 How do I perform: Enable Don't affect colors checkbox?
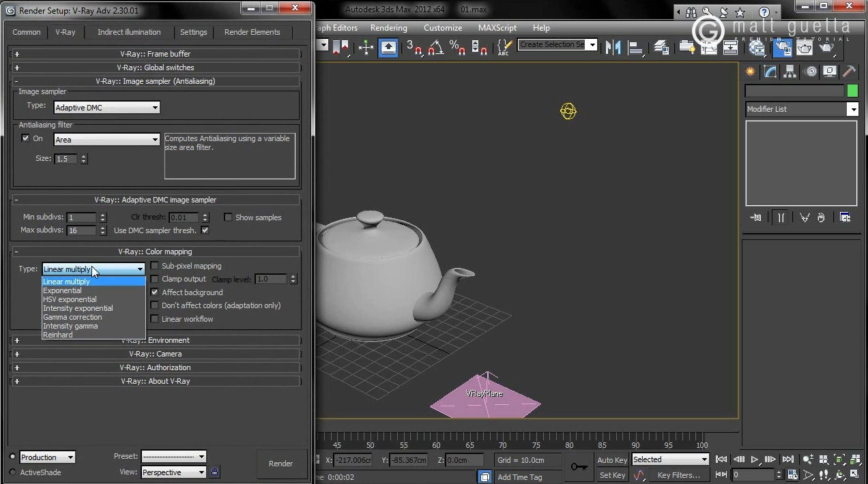point(155,305)
